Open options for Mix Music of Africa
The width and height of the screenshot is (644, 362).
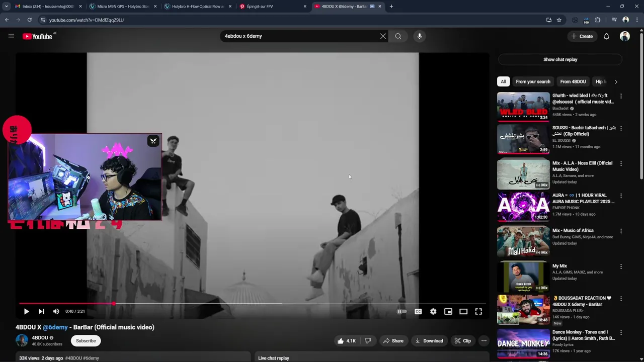(621, 231)
